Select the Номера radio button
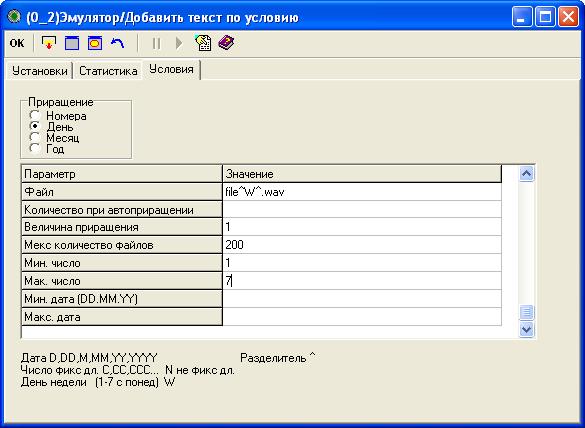 click(x=35, y=115)
